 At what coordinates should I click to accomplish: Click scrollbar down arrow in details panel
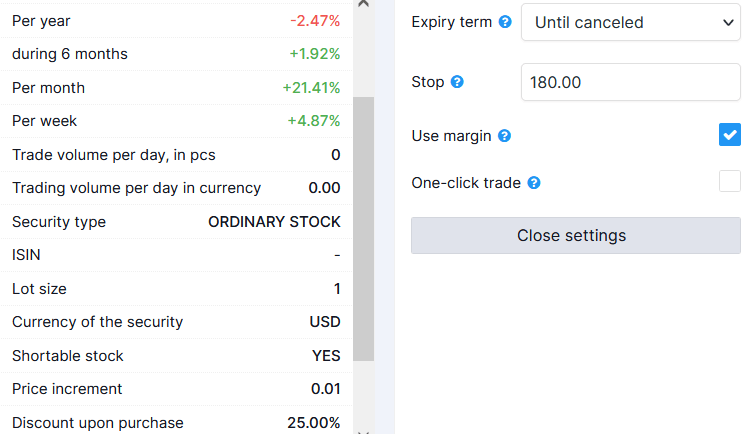(x=363, y=429)
